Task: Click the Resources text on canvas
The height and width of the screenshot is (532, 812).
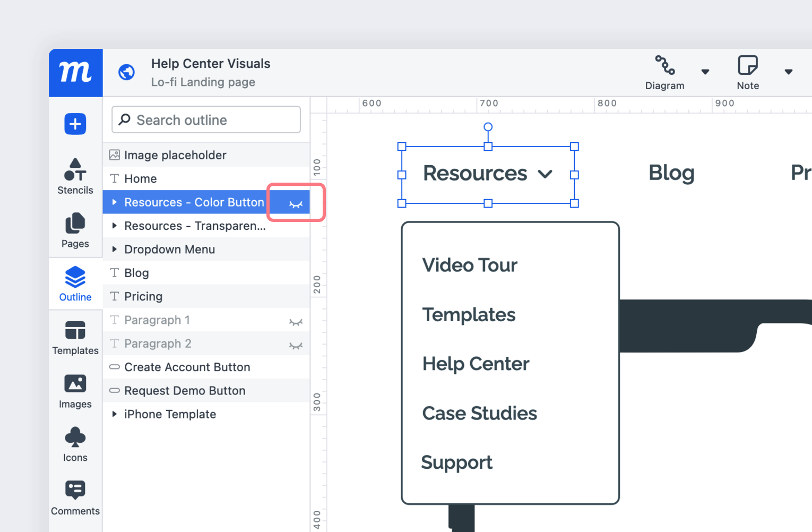Action: click(475, 174)
